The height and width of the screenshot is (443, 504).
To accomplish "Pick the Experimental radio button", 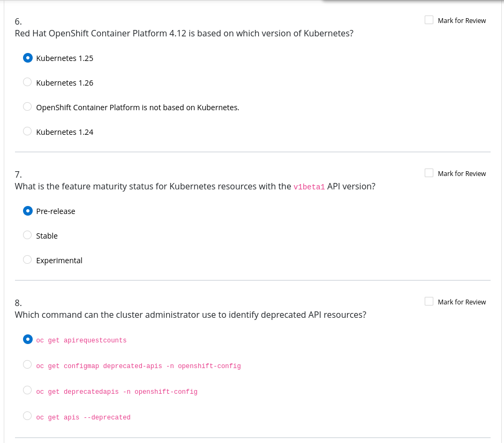I will tap(28, 260).
